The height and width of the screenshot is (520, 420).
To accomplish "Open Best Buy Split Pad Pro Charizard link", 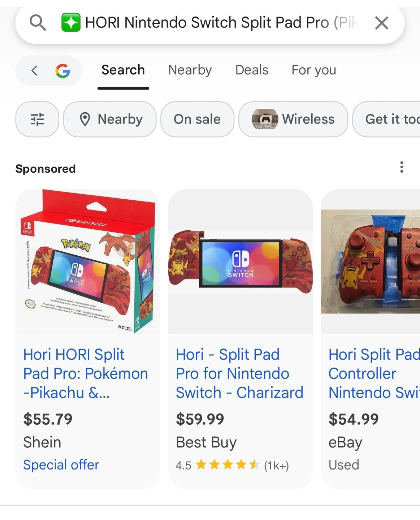I will tap(239, 373).
